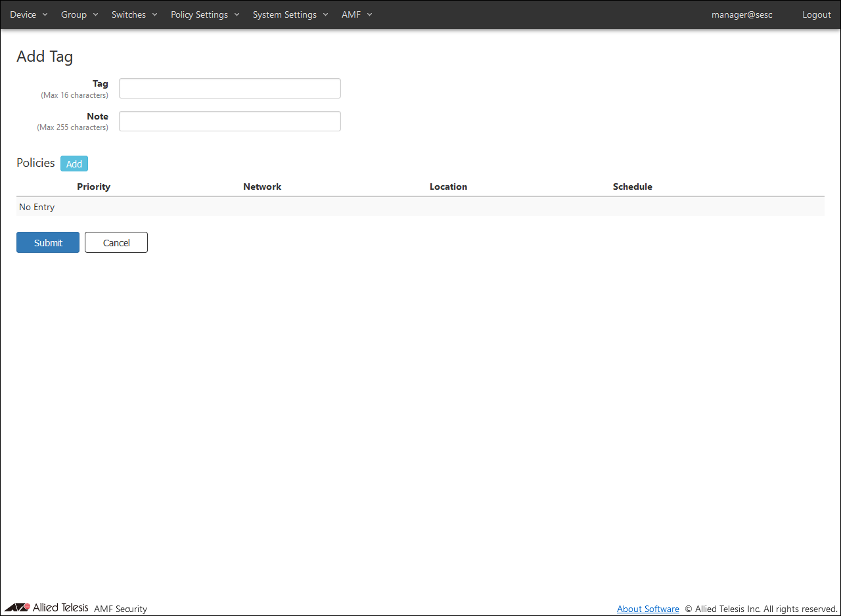Open the Policy Settings dropdown
Screen dimensions: 841x616
pyautogui.click(x=204, y=14)
